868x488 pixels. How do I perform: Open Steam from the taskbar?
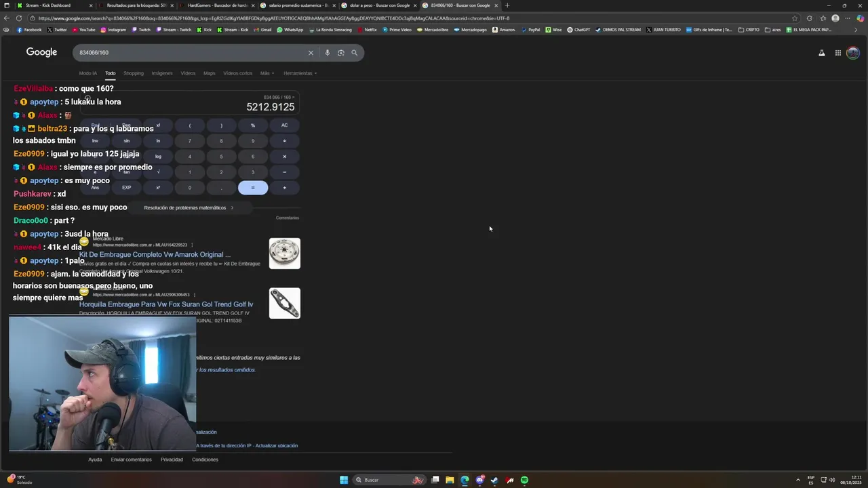point(494,480)
